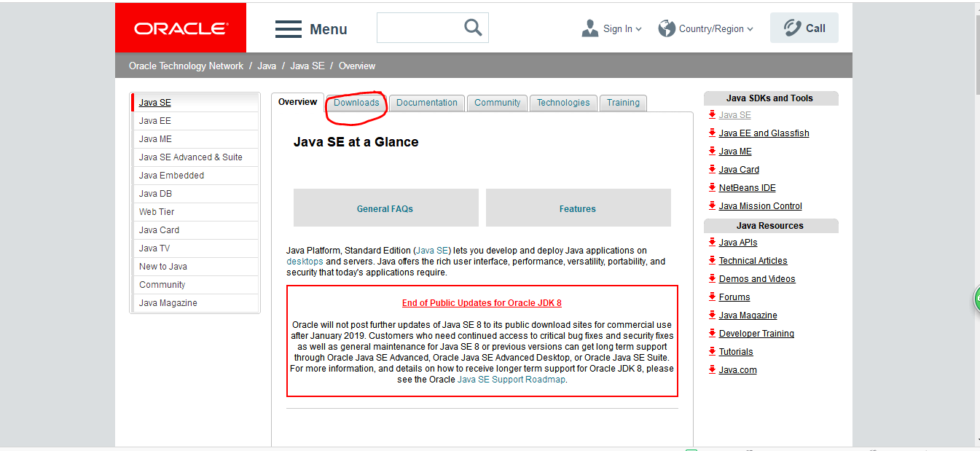Click the Features button
This screenshot has width=980, height=451.
(x=578, y=208)
